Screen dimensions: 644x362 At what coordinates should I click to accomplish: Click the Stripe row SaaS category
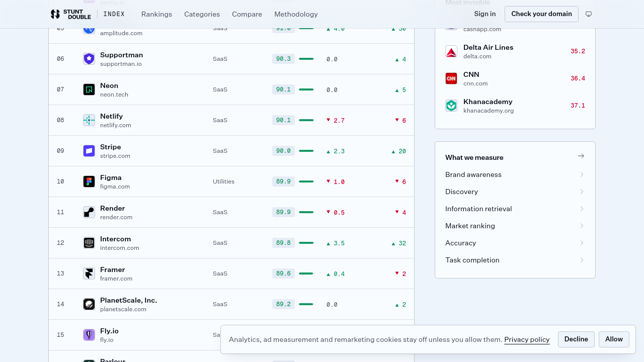[220, 151]
